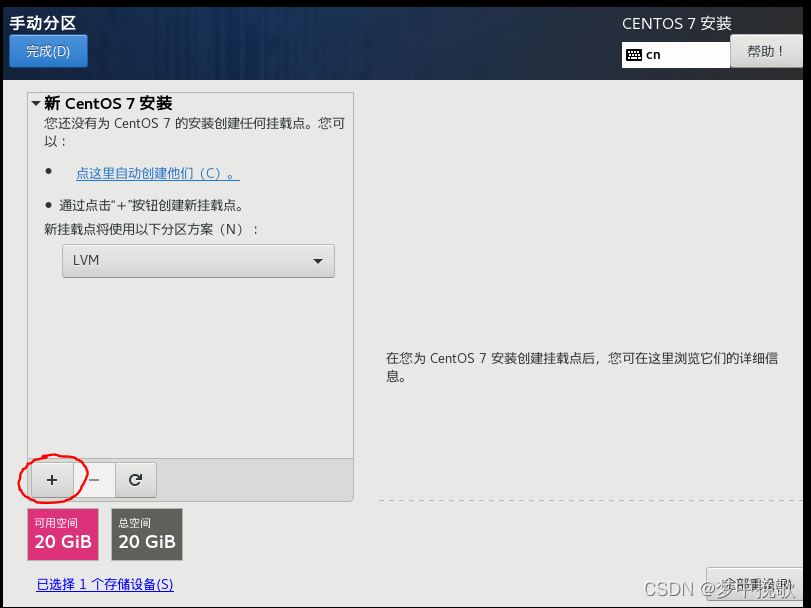Click the cn keyboard layout field
Screen dimensions: 811x608
(675, 55)
